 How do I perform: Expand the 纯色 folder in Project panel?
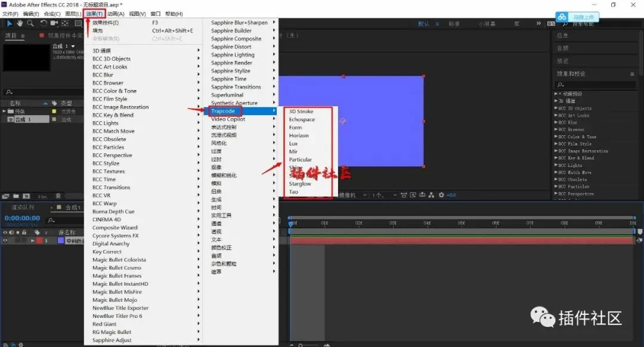tap(4, 111)
